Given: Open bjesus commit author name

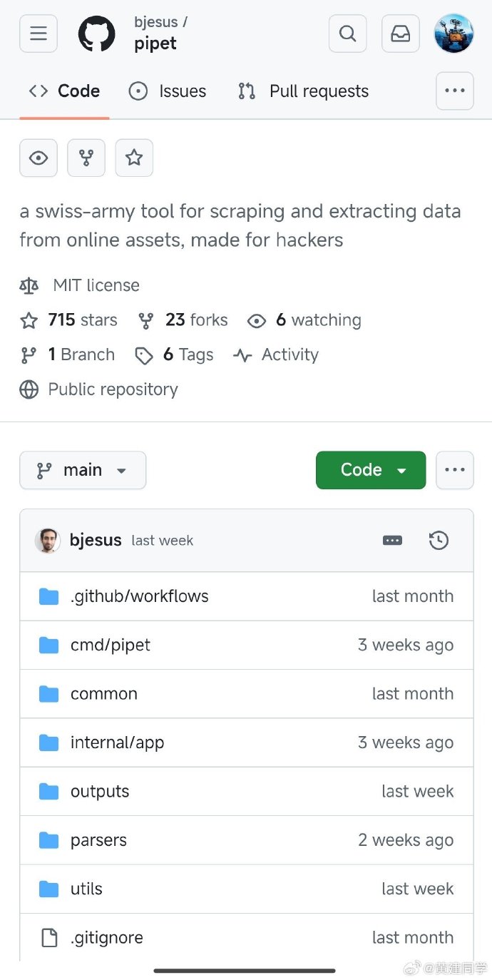Looking at the screenshot, I should [96, 541].
